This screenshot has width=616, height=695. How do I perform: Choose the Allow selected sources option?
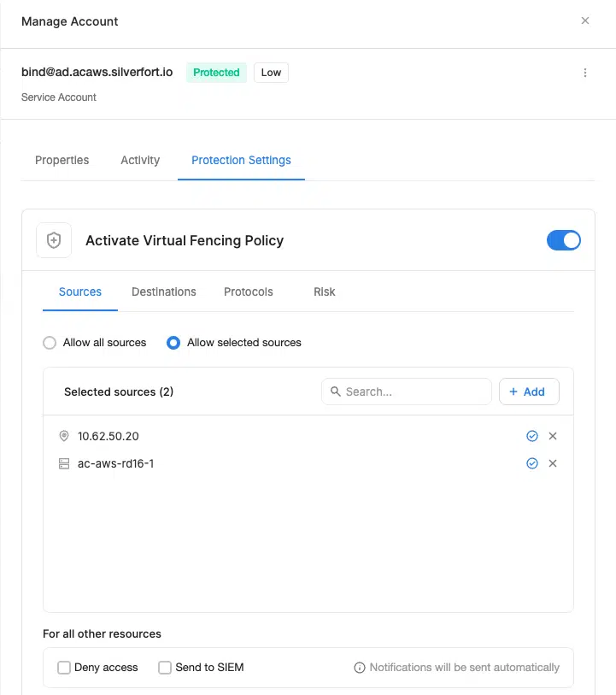tap(173, 343)
